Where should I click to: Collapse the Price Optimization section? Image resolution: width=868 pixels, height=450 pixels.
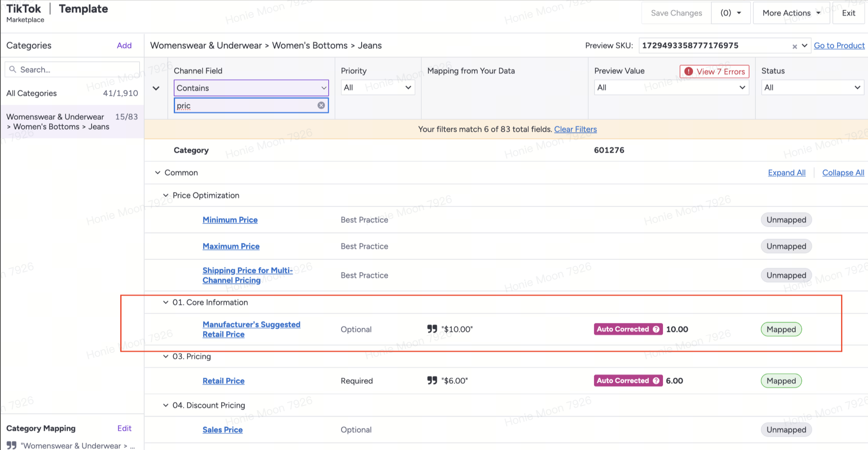click(x=166, y=195)
